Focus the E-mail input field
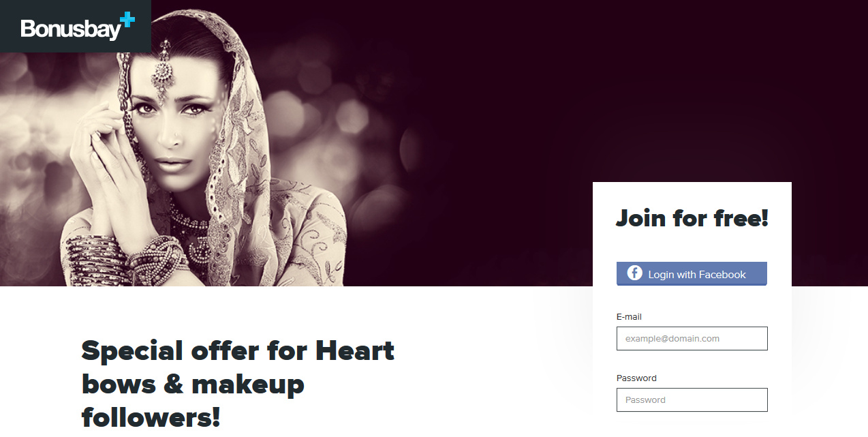The height and width of the screenshot is (437, 868). tap(692, 338)
